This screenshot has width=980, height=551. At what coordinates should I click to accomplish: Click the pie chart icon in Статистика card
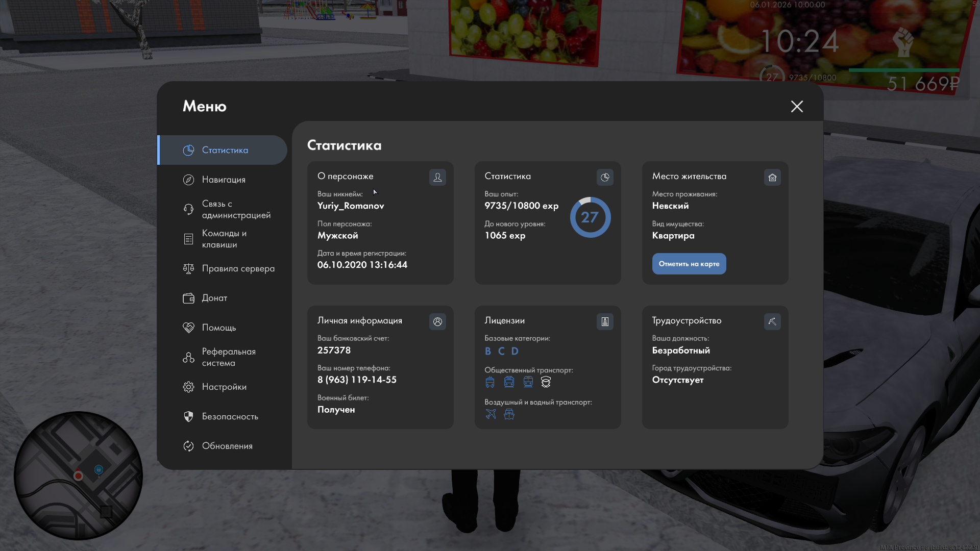[605, 177]
